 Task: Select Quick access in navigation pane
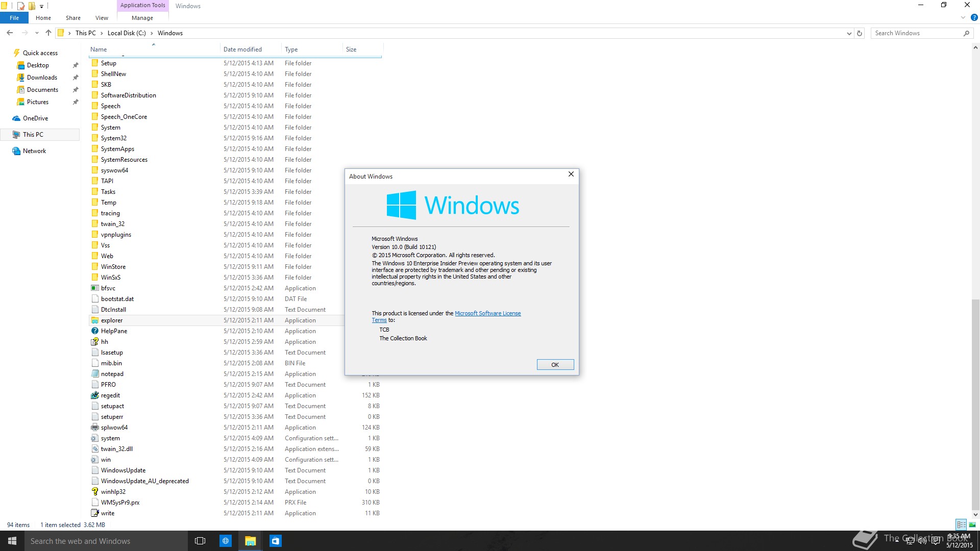pyautogui.click(x=40, y=53)
